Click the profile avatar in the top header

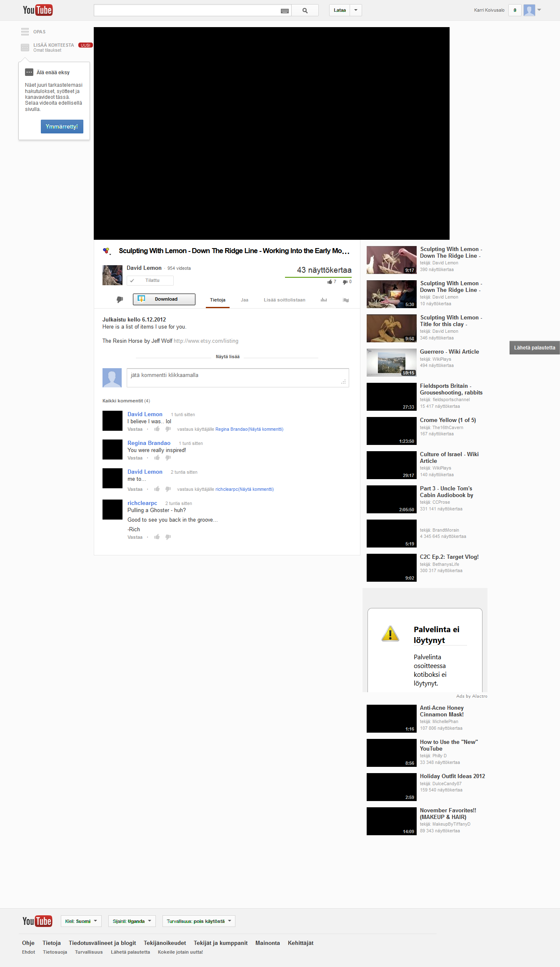coord(529,10)
